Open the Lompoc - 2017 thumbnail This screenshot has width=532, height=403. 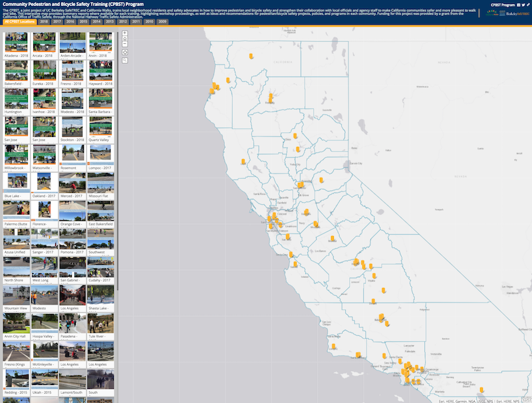coord(101,158)
